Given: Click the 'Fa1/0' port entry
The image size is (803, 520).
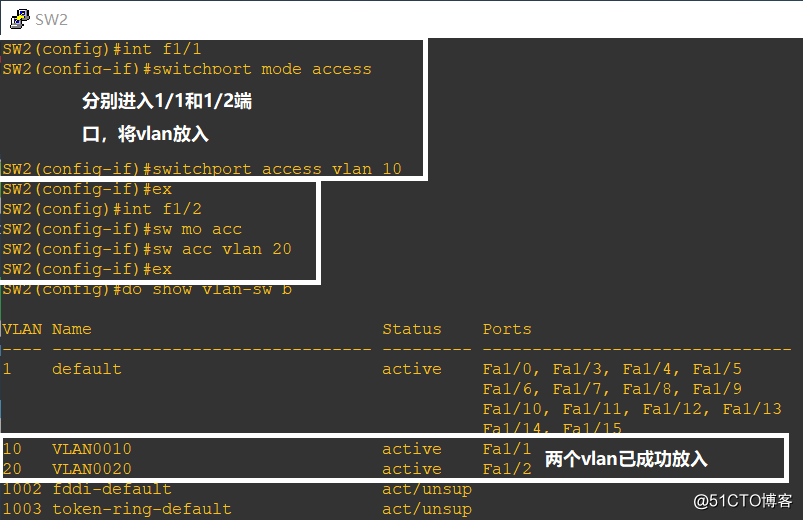Looking at the screenshot, I should pos(507,369).
